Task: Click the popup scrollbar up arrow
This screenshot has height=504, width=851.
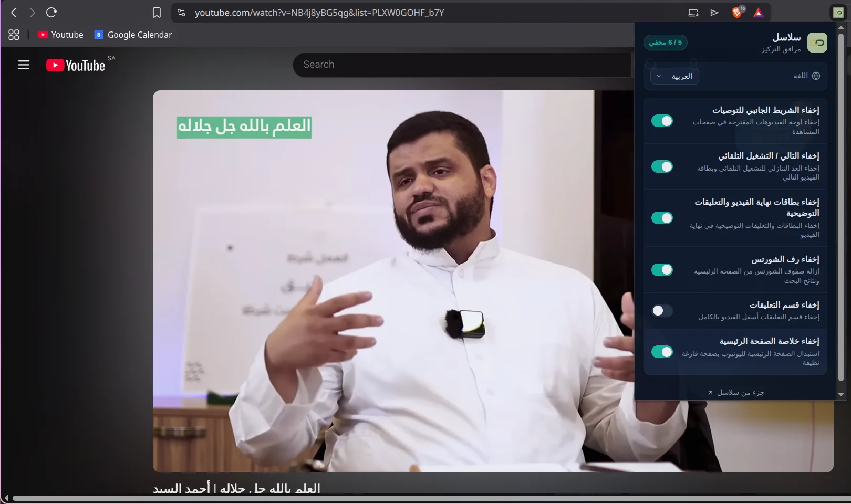Action: [841, 28]
